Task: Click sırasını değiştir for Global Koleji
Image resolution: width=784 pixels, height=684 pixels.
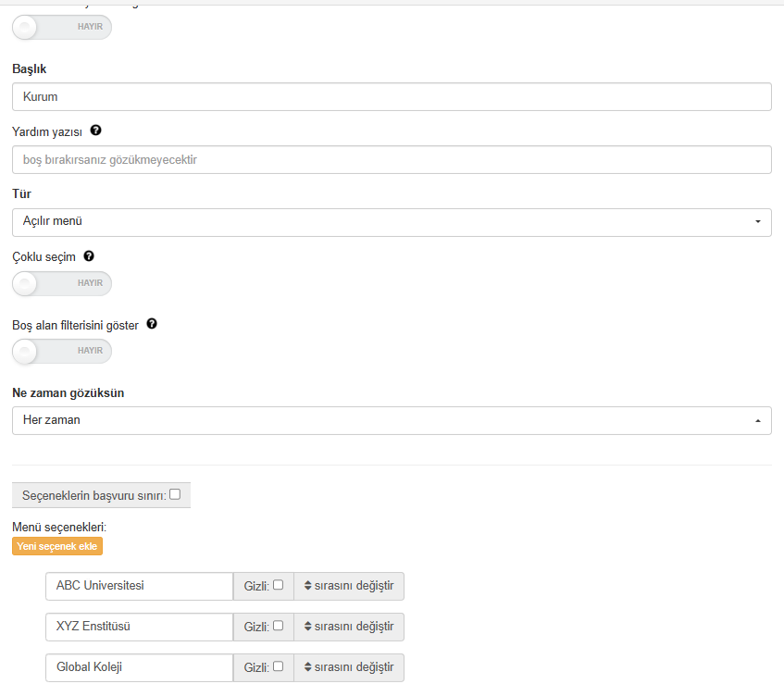Action: point(349,667)
